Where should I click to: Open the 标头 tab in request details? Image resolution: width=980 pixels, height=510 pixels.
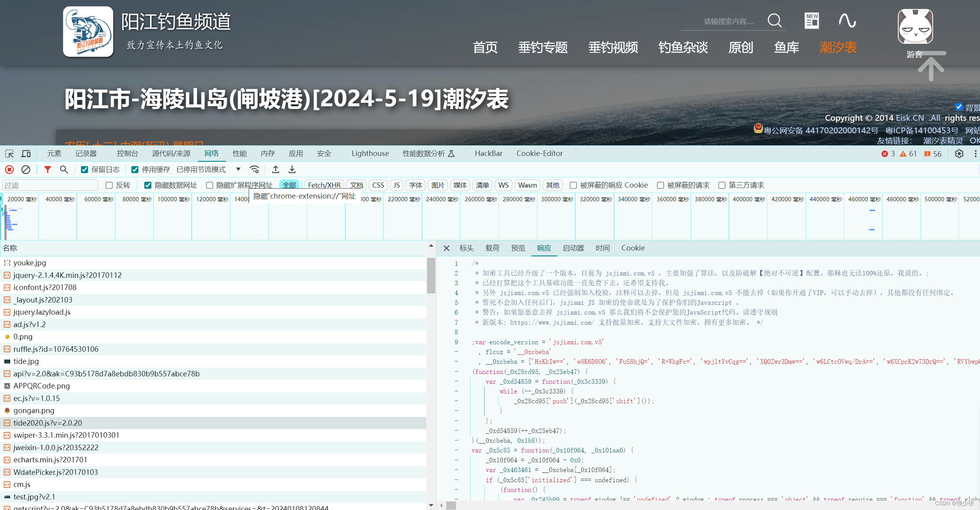click(466, 248)
